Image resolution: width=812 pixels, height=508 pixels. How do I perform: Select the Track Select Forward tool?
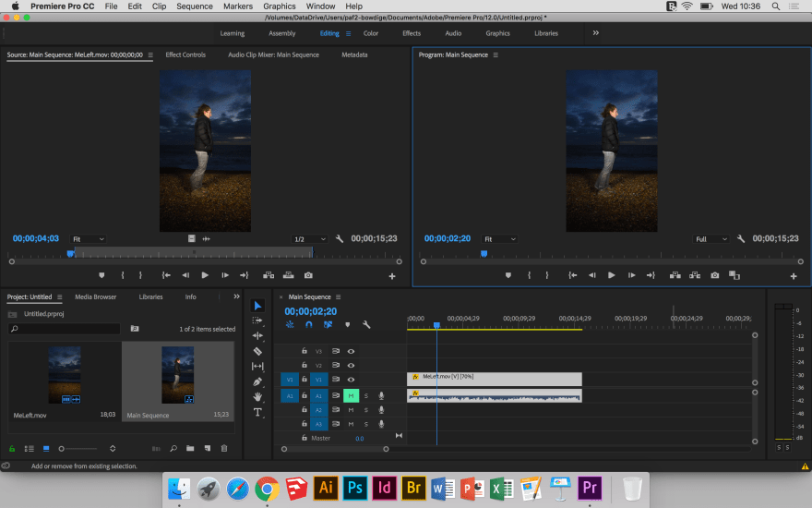[257, 321]
